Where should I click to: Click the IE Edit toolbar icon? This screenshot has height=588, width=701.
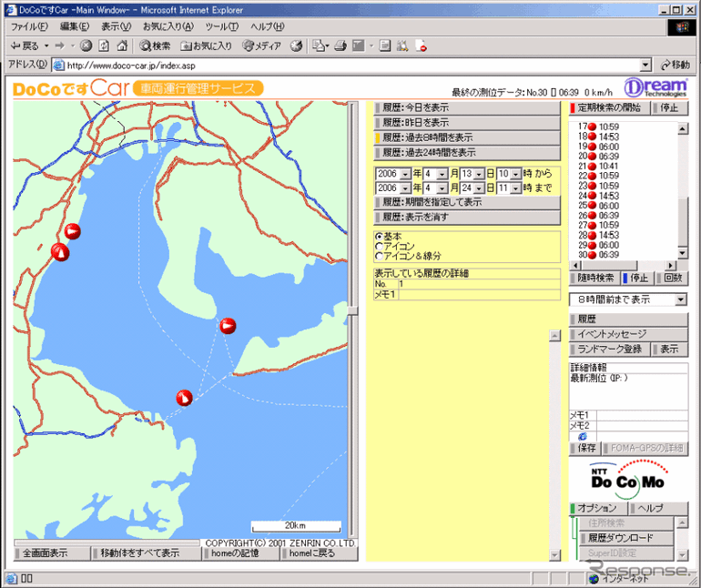359,46
